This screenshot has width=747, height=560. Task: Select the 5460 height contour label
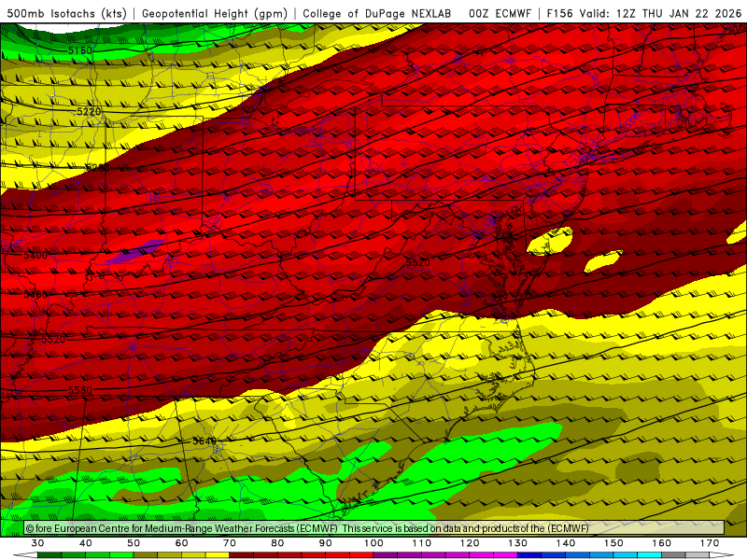[x=35, y=295]
